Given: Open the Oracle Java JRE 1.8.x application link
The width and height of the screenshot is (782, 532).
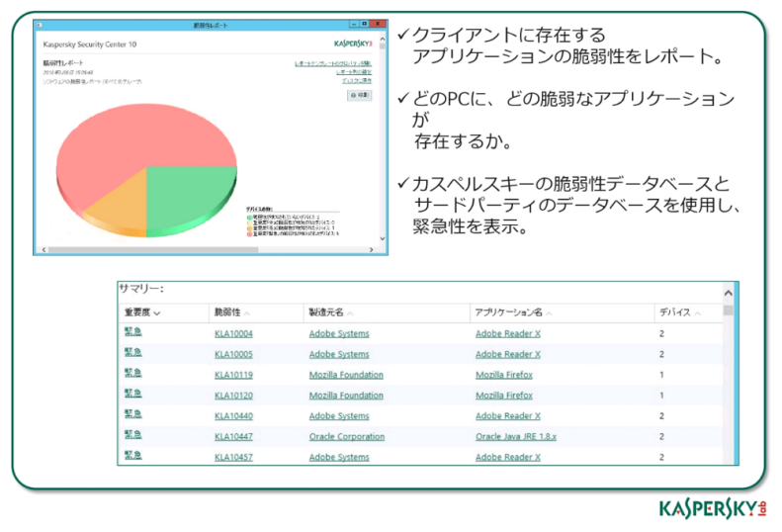Looking at the screenshot, I should tap(516, 436).
